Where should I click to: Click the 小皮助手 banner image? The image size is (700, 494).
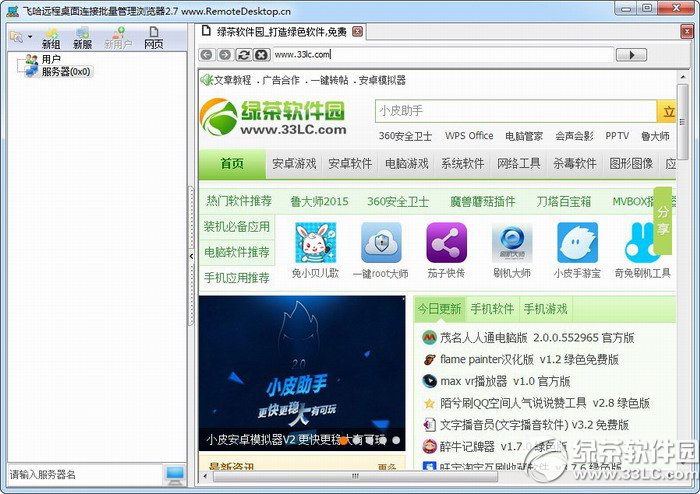pyautogui.click(x=302, y=373)
